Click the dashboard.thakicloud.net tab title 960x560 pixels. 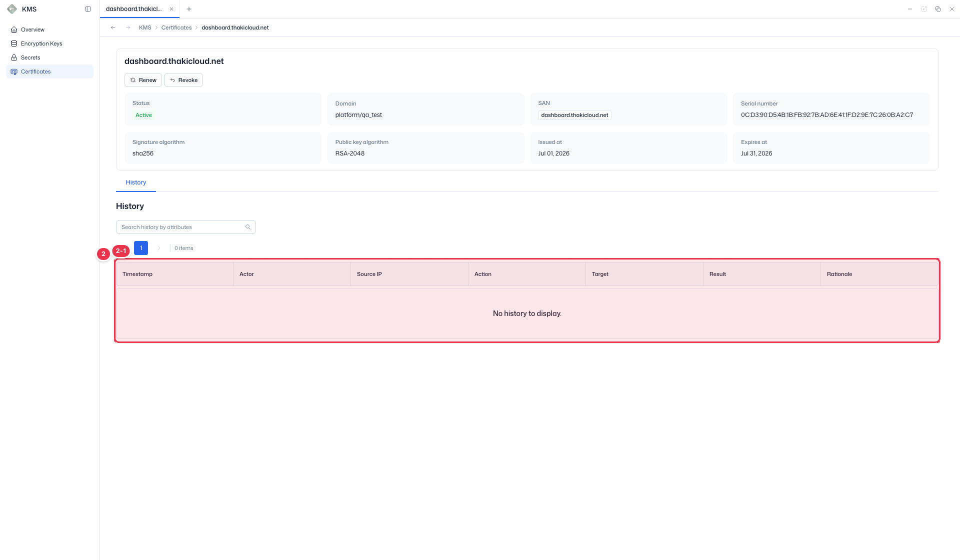[x=133, y=9]
